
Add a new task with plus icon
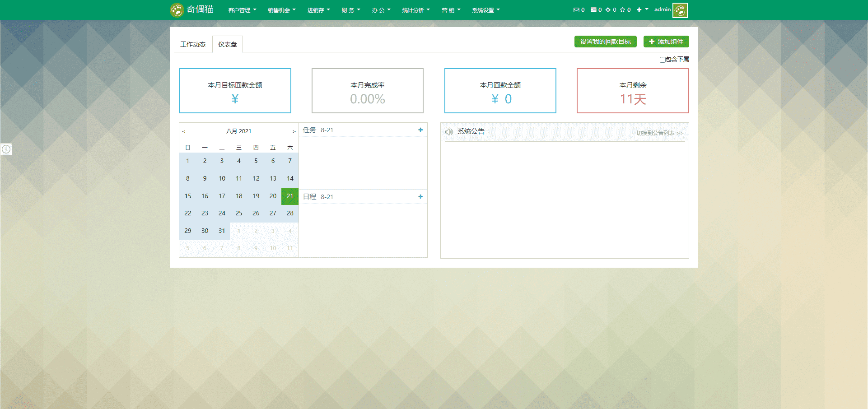click(x=420, y=130)
